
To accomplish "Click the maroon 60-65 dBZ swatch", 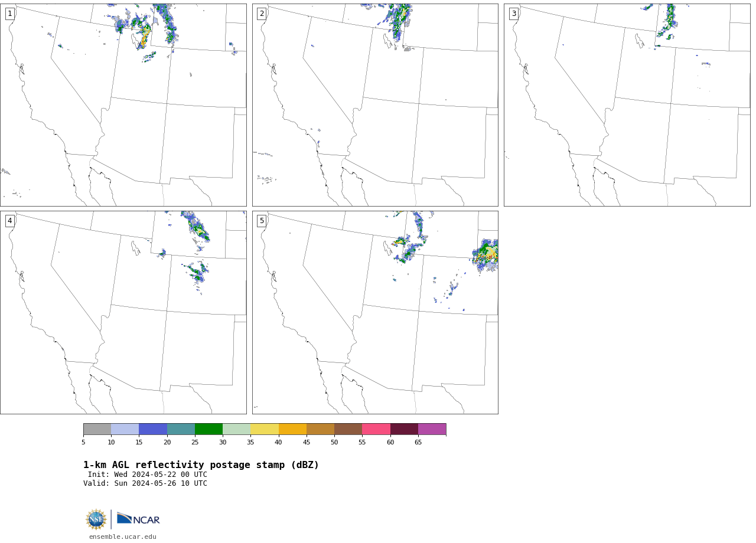I will pos(404,429).
